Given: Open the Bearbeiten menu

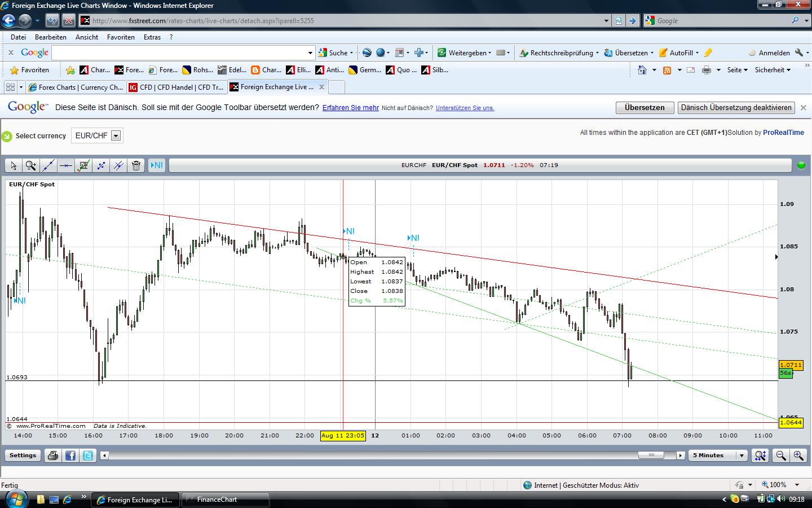Looking at the screenshot, I should 51,37.
